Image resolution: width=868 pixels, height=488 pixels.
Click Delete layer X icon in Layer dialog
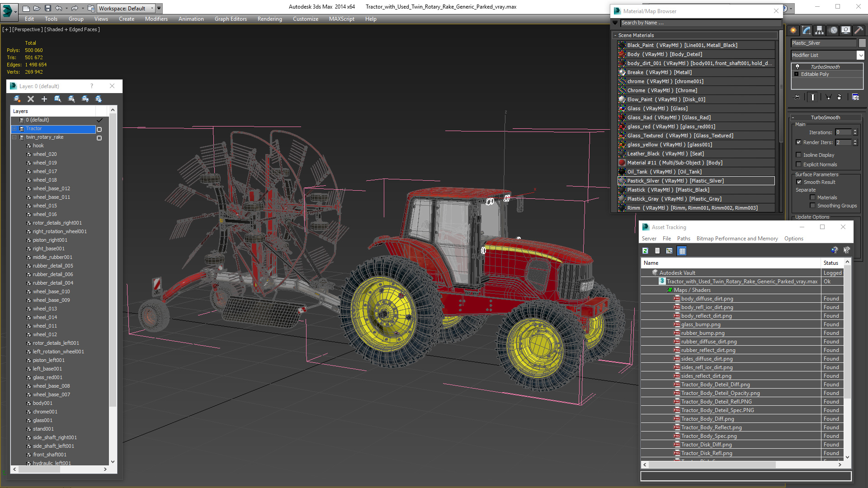coord(31,99)
